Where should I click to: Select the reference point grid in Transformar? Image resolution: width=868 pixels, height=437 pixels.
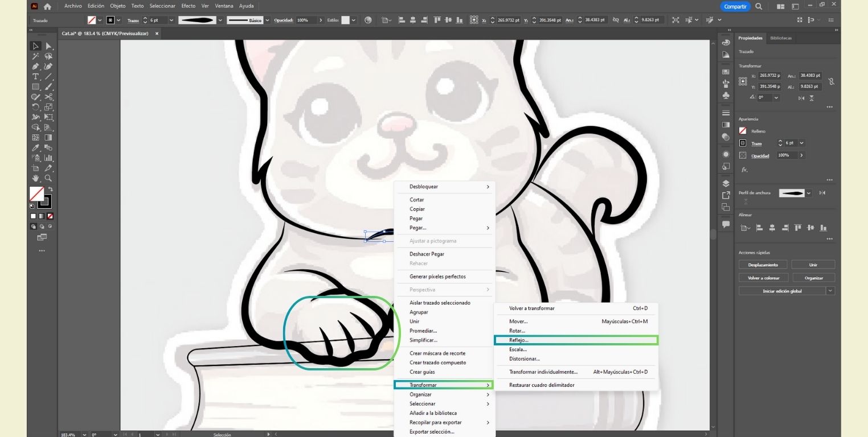pyautogui.click(x=743, y=81)
